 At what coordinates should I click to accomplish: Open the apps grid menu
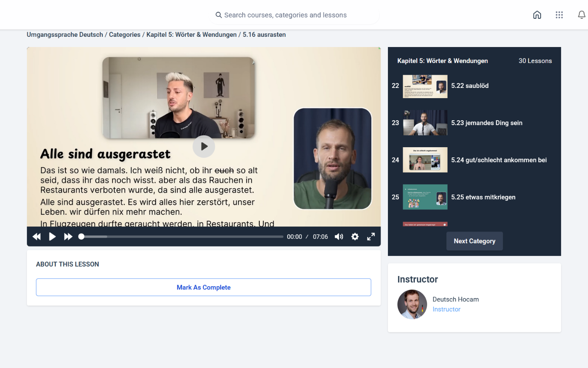[x=559, y=15]
